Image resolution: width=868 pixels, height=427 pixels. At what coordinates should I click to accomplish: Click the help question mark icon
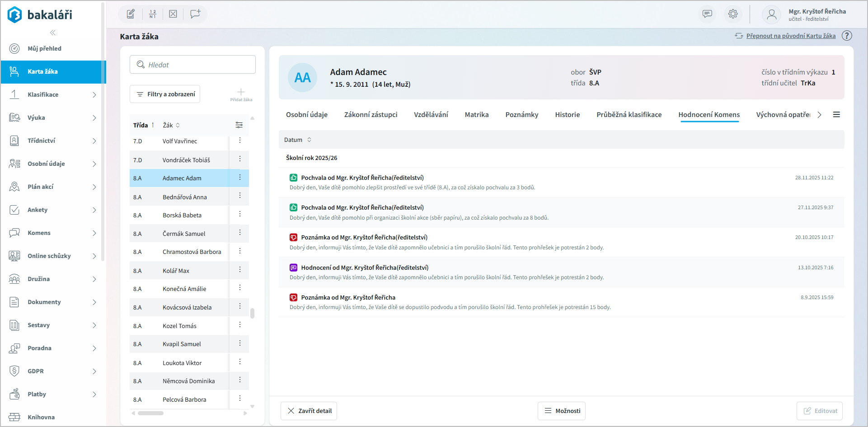click(x=847, y=36)
